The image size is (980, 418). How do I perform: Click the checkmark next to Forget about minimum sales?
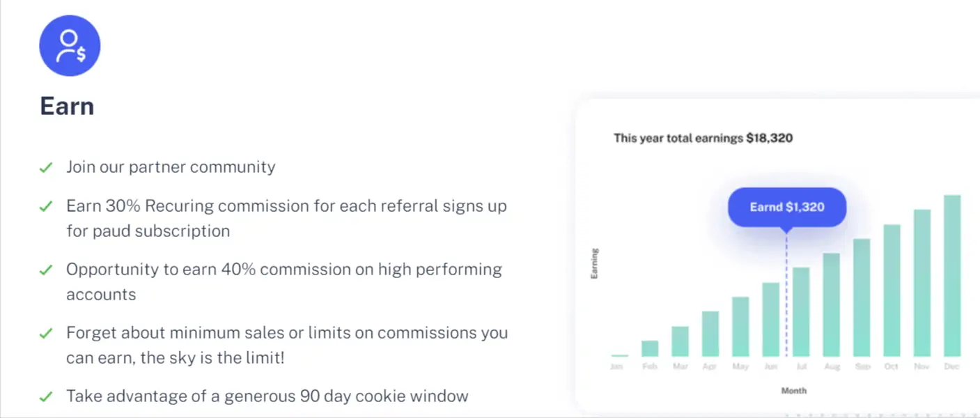pos(46,334)
